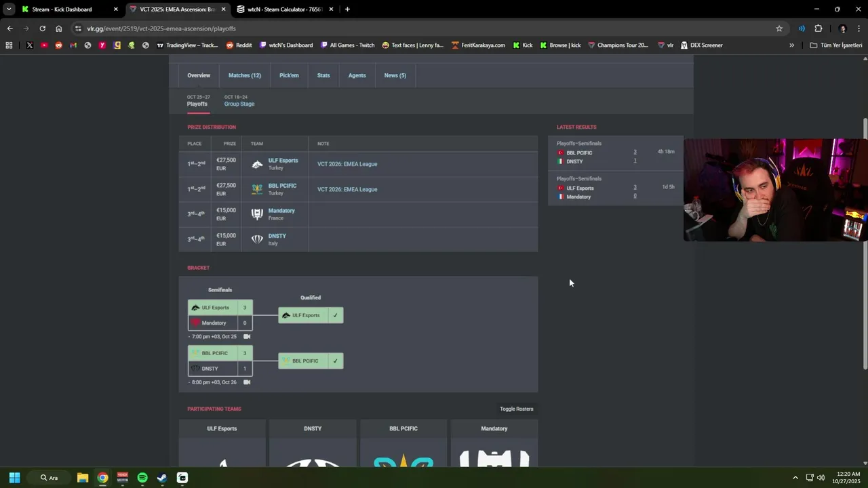The height and width of the screenshot is (488, 868).
Task: Open the Pick'em tab
Action: click(x=289, y=75)
